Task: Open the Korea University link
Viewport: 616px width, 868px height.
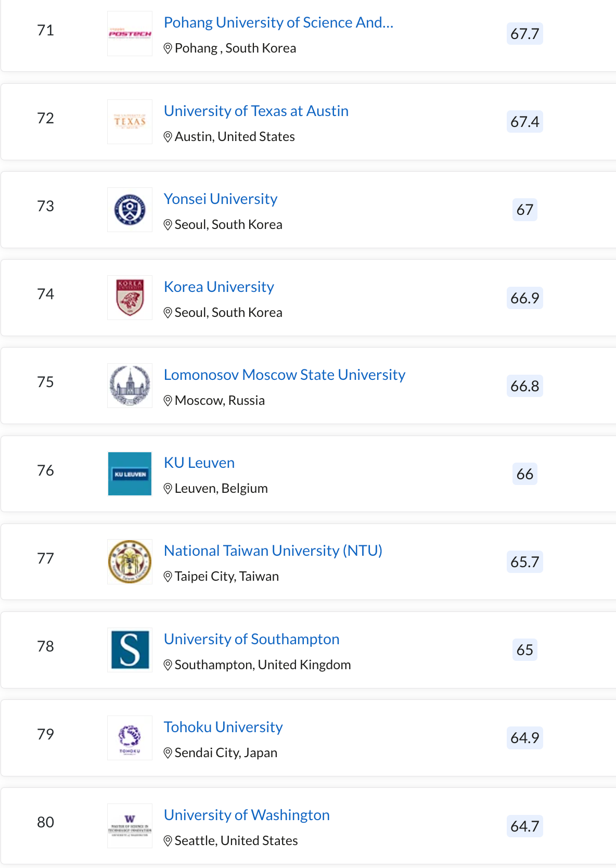Action: [219, 287]
